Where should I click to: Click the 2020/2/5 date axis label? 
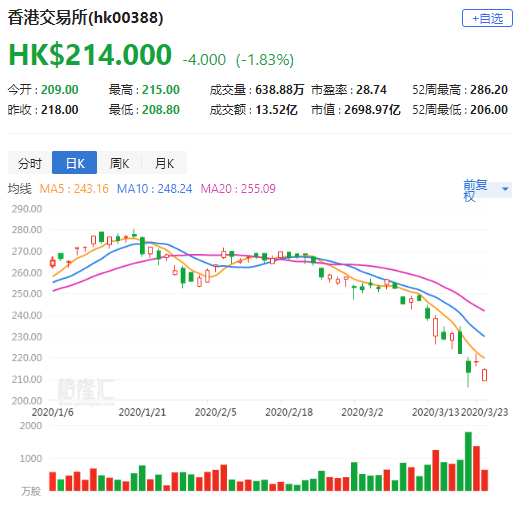pos(216,412)
